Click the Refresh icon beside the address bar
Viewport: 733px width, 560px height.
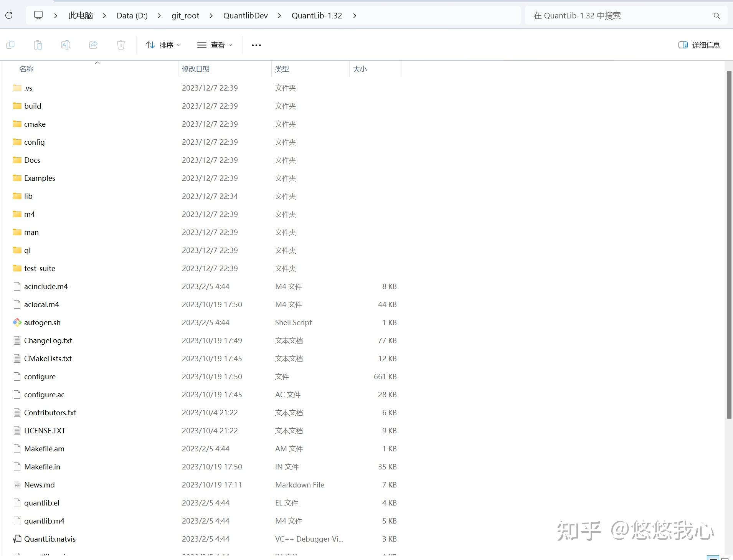point(8,15)
